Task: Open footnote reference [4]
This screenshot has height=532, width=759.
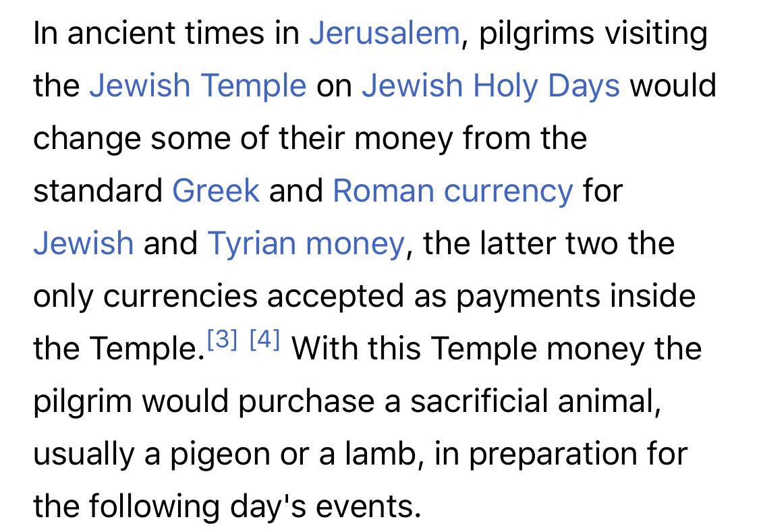Action: (264, 339)
